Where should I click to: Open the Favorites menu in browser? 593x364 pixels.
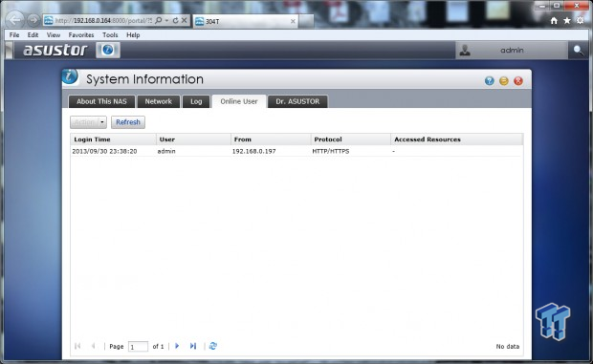pos(81,34)
